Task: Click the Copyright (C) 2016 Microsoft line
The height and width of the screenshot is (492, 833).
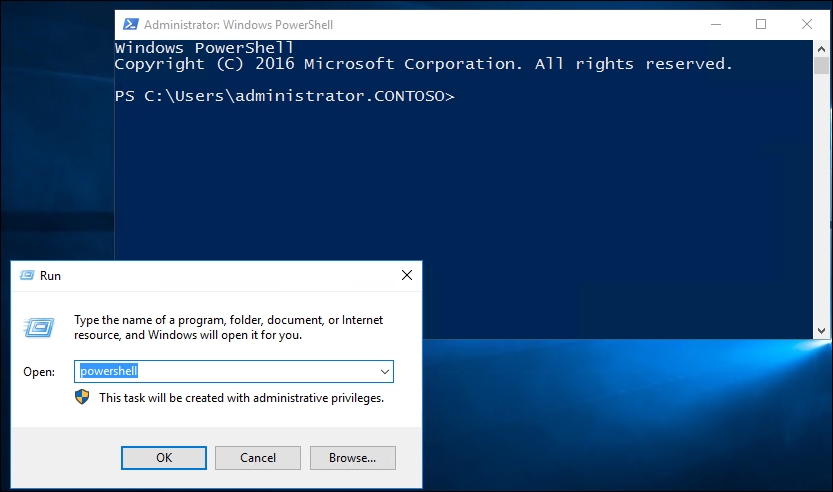Action: click(x=423, y=64)
